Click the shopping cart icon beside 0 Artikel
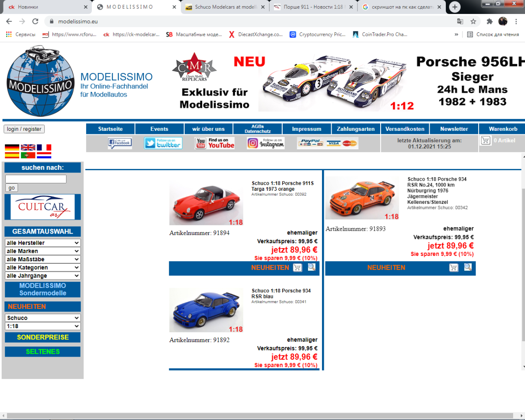 coord(486,140)
